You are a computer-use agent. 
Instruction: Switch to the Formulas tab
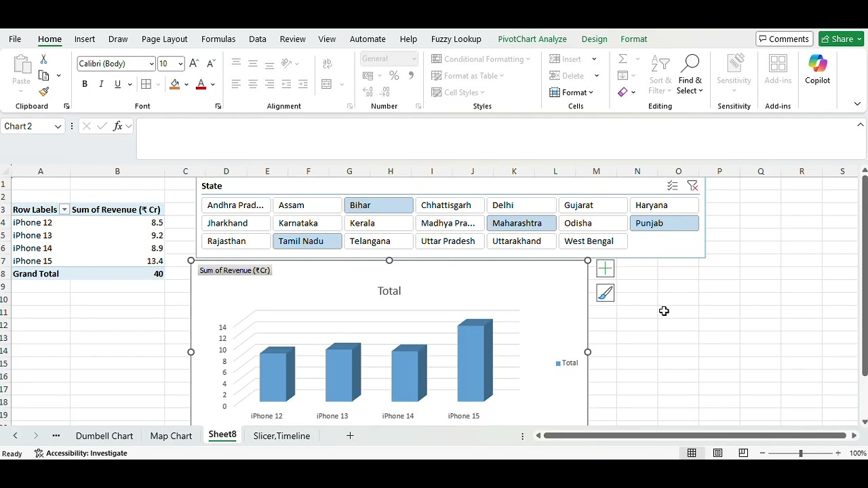(x=218, y=39)
